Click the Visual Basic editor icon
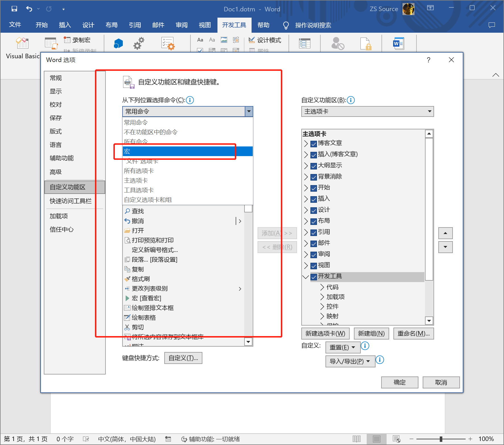This screenshot has width=504, height=445. point(22,44)
